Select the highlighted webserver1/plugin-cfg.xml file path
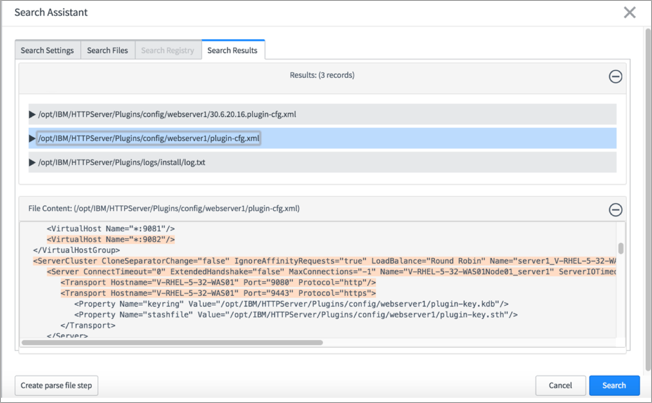Image resolution: width=652 pixels, height=403 pixels. click(x=149, y=138)
